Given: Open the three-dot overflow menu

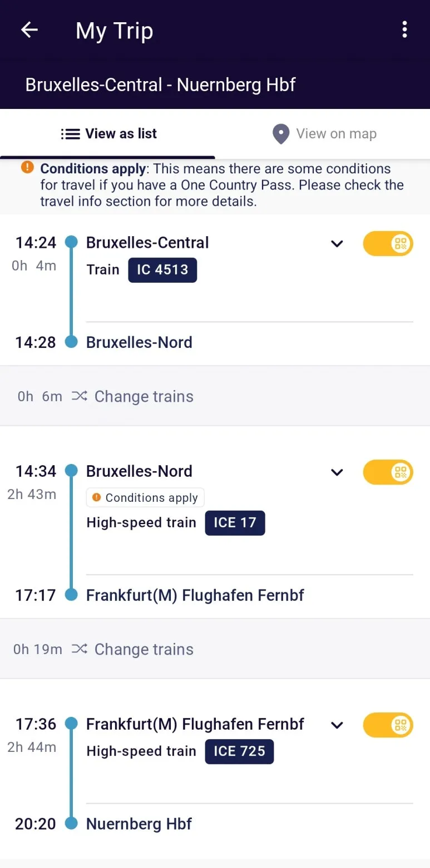Looking at the screenshot, I should click(404, 29).
